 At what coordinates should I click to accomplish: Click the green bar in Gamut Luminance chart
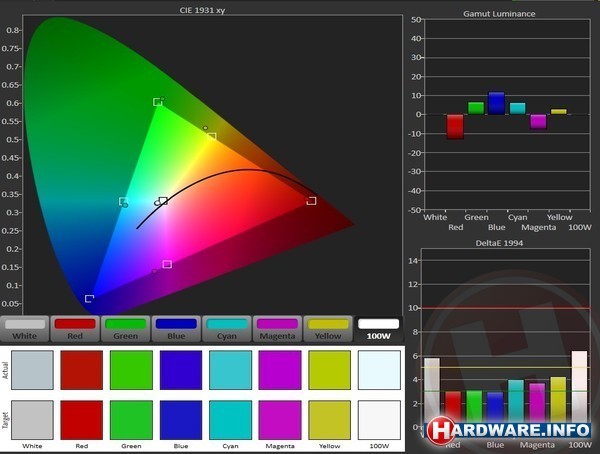pyautogui.click(x=476, y=108)
